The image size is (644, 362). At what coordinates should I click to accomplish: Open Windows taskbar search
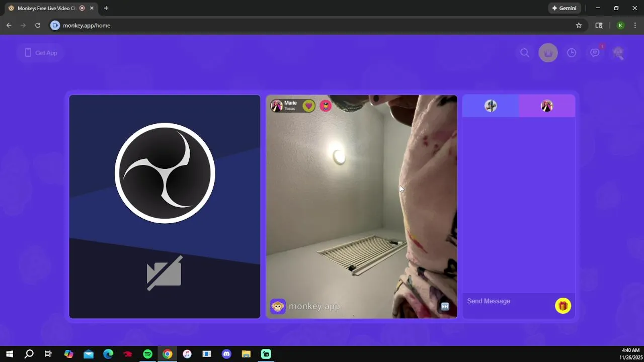pyautogui.click(x=29, y=354)
